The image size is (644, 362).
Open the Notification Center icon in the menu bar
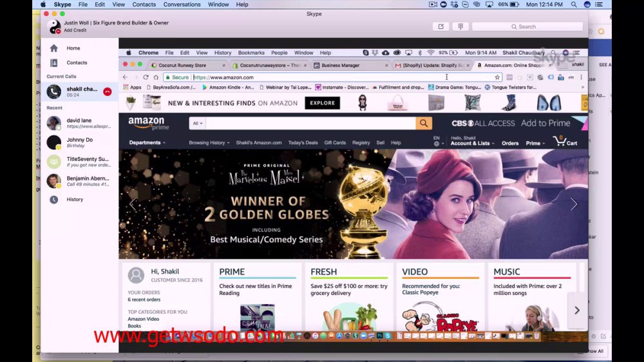(599, 5)
